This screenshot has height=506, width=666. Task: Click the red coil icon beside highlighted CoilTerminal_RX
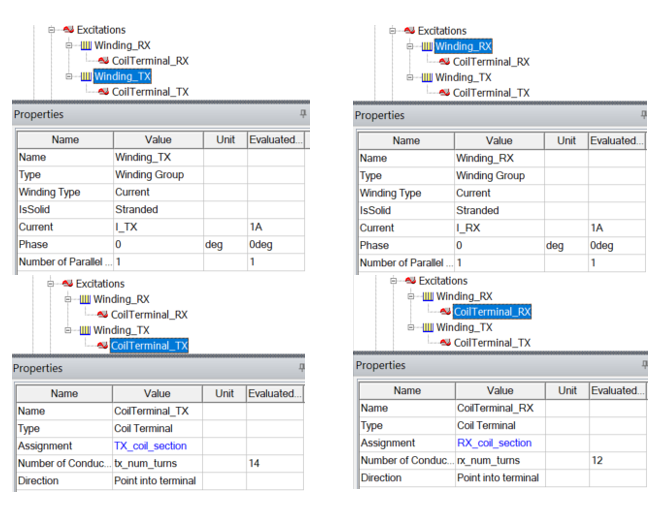pyautogui.click(x=445, y=312)
